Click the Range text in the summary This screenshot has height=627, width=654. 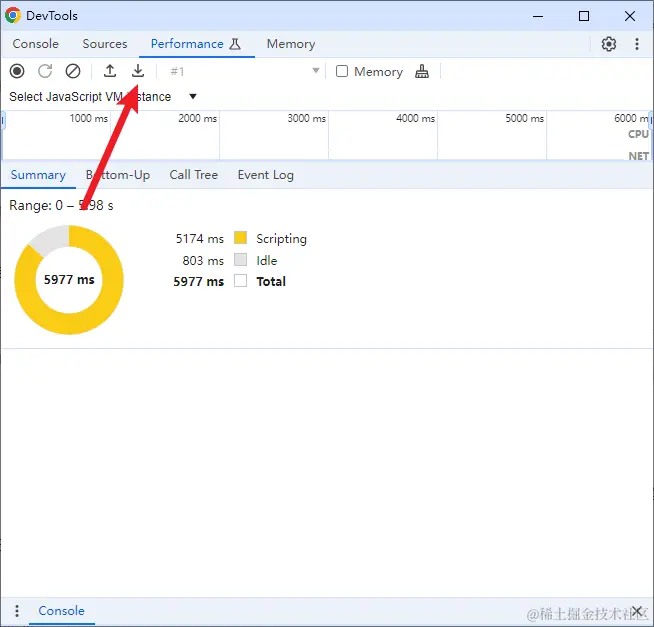tap(61, 205)
